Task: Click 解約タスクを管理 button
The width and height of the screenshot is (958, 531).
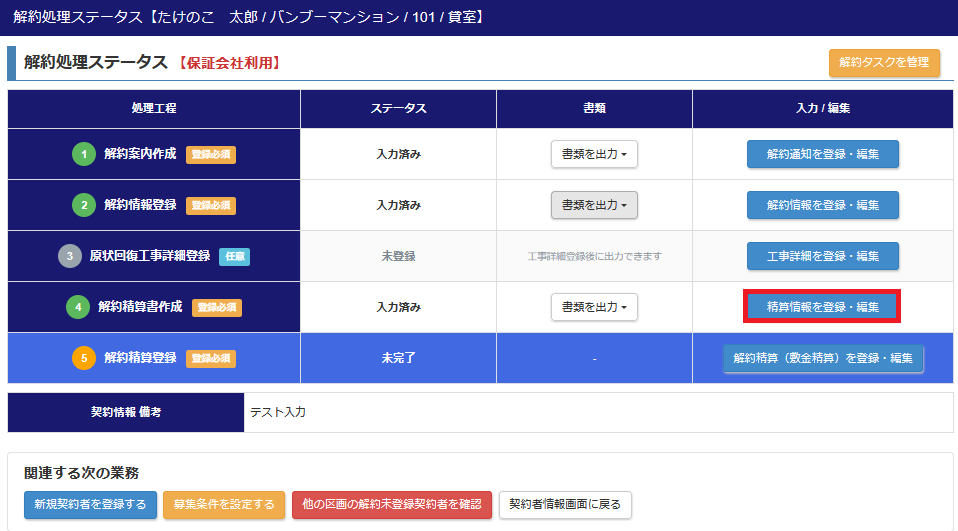Action: pos(884,62)
